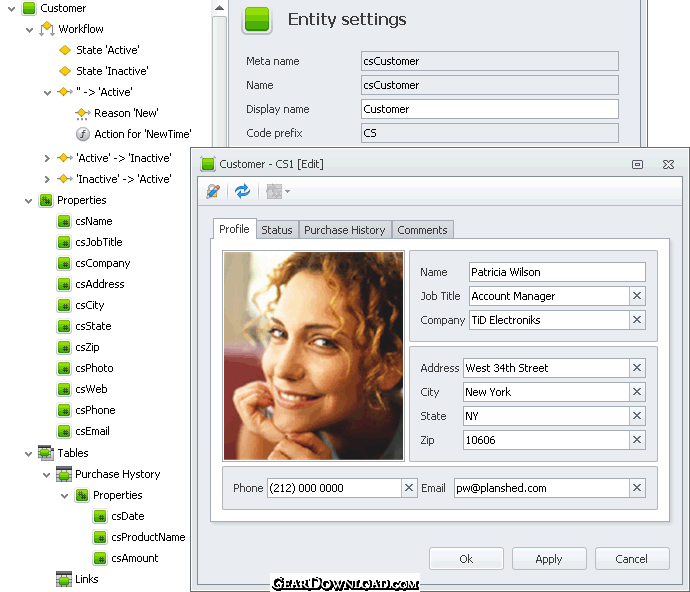The image size is (690, 592).
Task: Click the Display name field in Entity settings
Action: [x=490, y=109]
